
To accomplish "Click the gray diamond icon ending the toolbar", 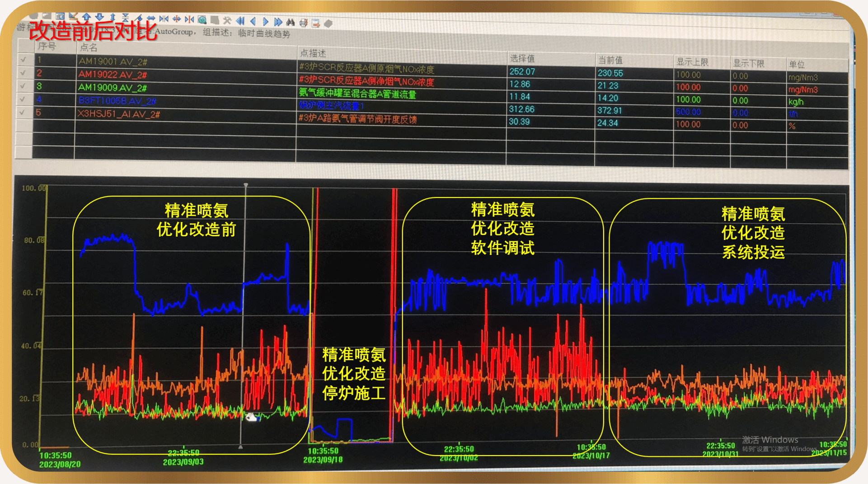I will click(328, 23).
